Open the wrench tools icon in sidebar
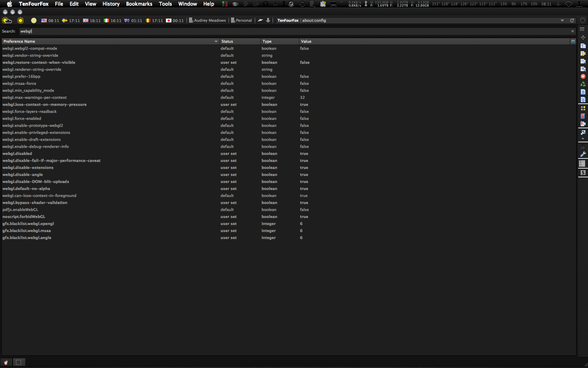The width and height of the screenshot is (588, 368). click(x=583, y=155)
